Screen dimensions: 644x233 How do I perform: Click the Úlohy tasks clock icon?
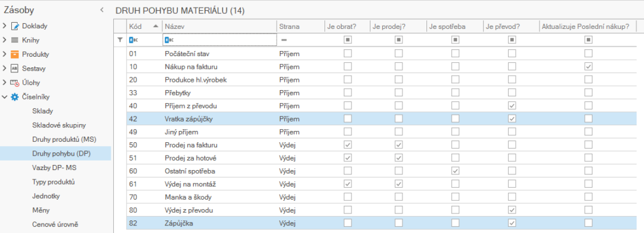pyautogui.click(x=15, y=82)
